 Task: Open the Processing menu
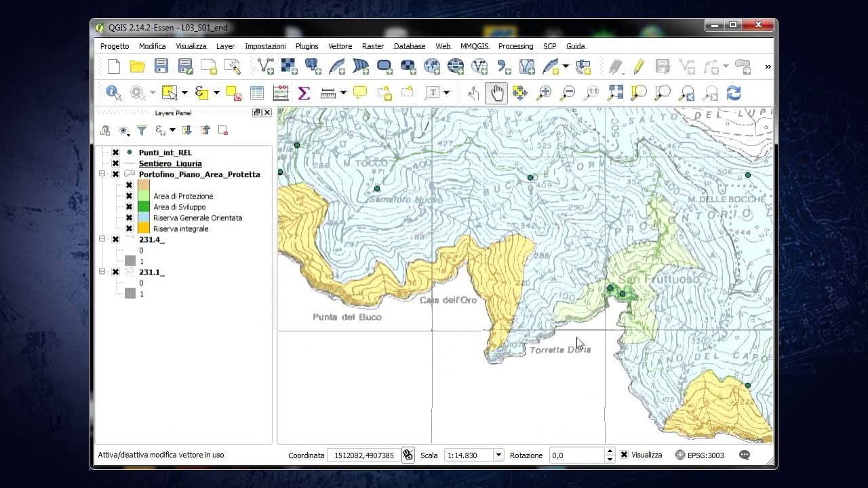(x=515, y=46)
